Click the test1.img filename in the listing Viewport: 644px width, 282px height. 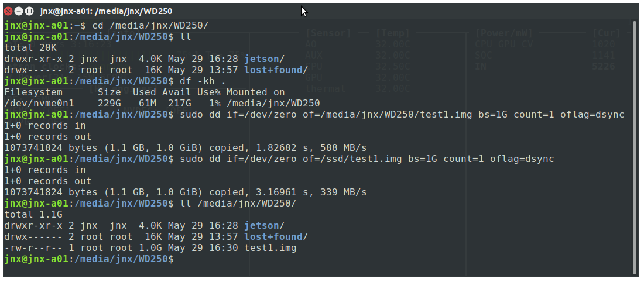270,248
